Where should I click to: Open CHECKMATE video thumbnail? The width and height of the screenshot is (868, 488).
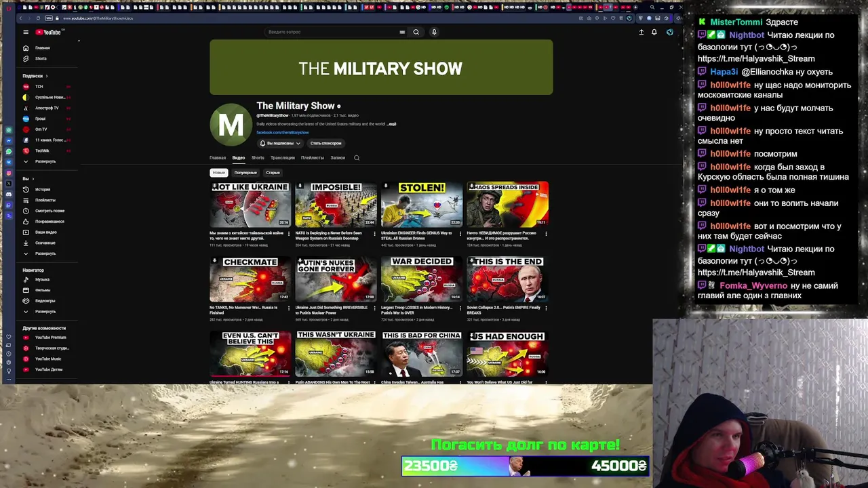point(250,279)
